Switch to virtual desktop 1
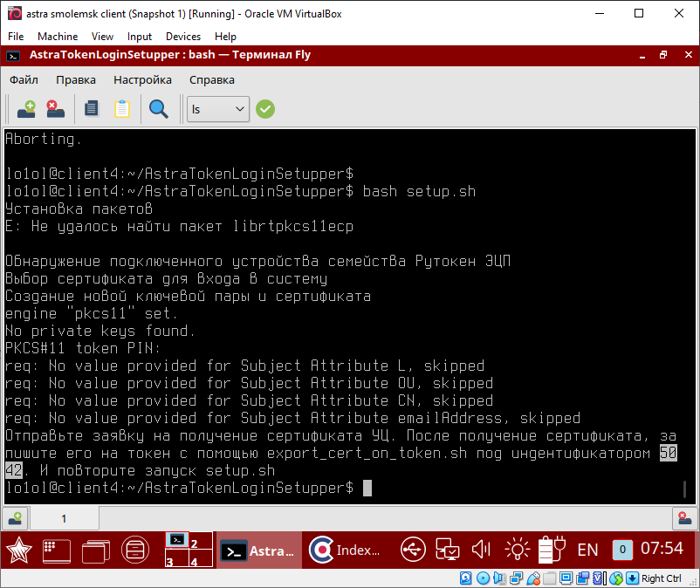Screen dimensions: 700x588 pyautogui.click(x=177, y=540)
